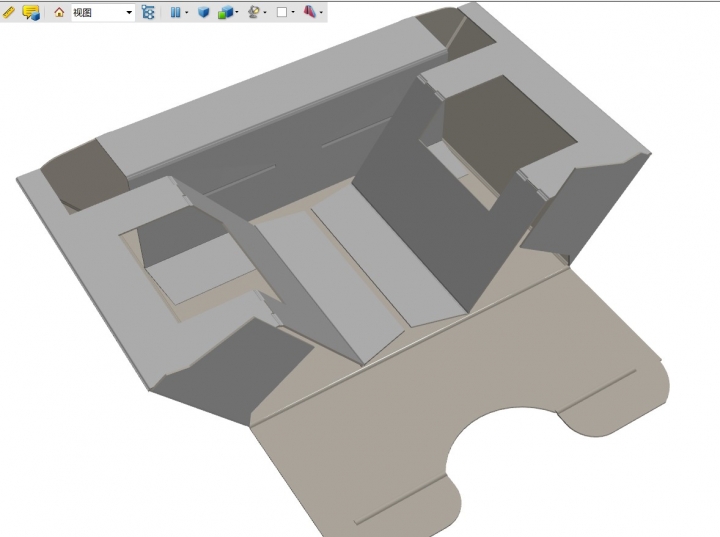Image resolution: width=720 pixels, height=537 pixels.
Task: Expand the render mode options arrow
Action: (236, 12)
